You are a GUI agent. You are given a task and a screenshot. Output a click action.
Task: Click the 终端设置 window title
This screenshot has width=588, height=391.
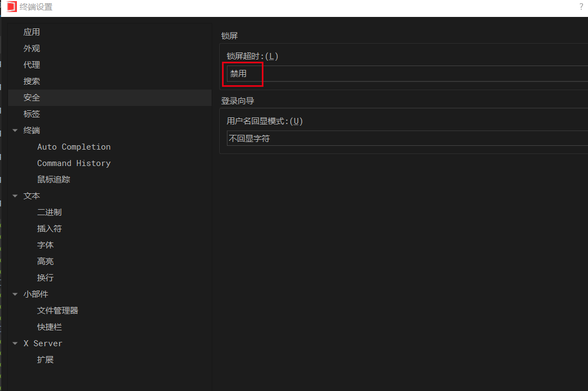click(36, 7)
